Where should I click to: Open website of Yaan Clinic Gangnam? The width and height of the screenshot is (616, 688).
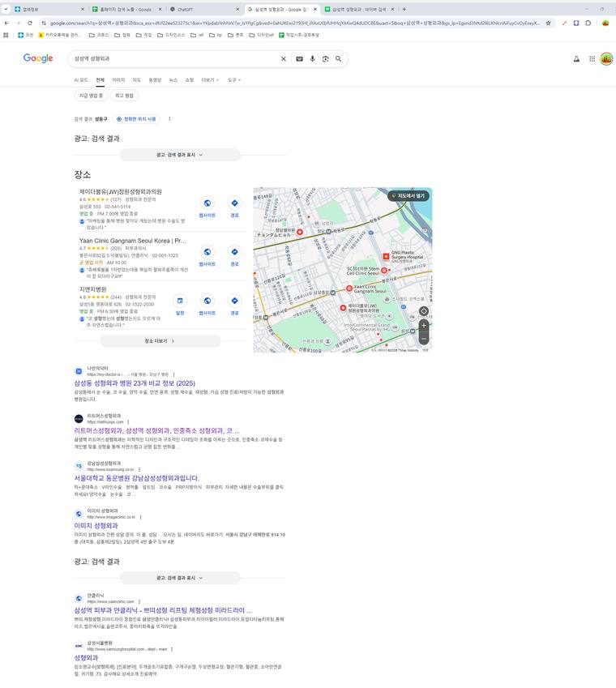pyautogui.click(x=207, y=256)
